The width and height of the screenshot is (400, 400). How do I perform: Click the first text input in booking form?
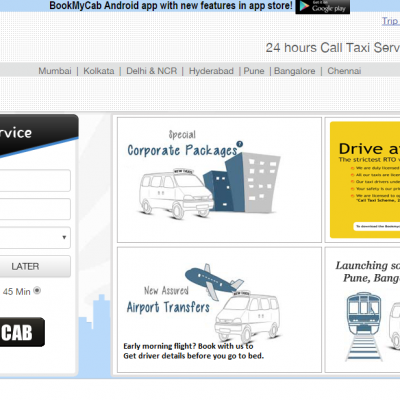pos(35,180)
